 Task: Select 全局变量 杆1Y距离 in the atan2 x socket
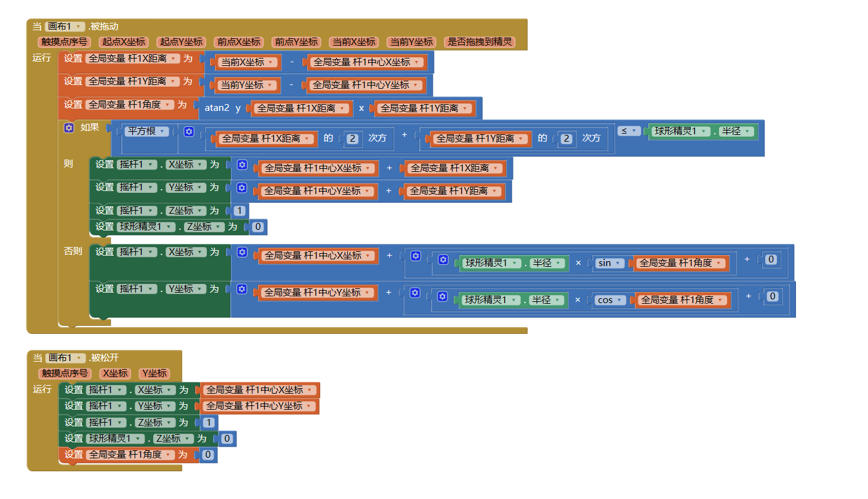[424, 108]
